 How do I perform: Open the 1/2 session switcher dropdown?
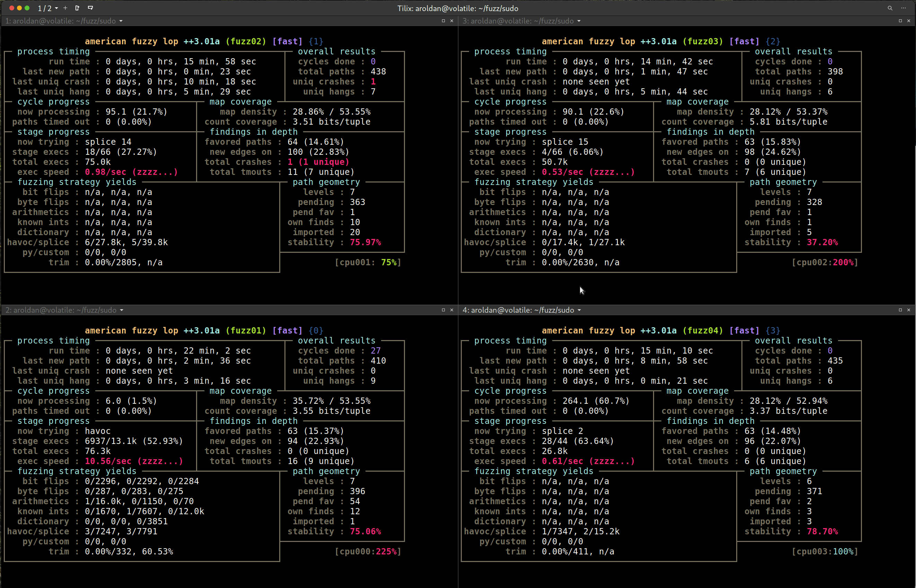pos(48,8)
